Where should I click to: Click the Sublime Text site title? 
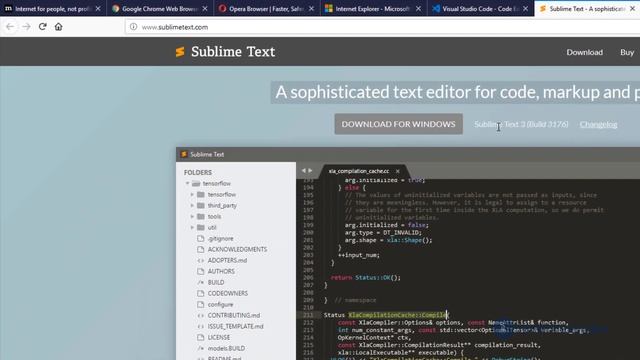[x=233, y=52]
